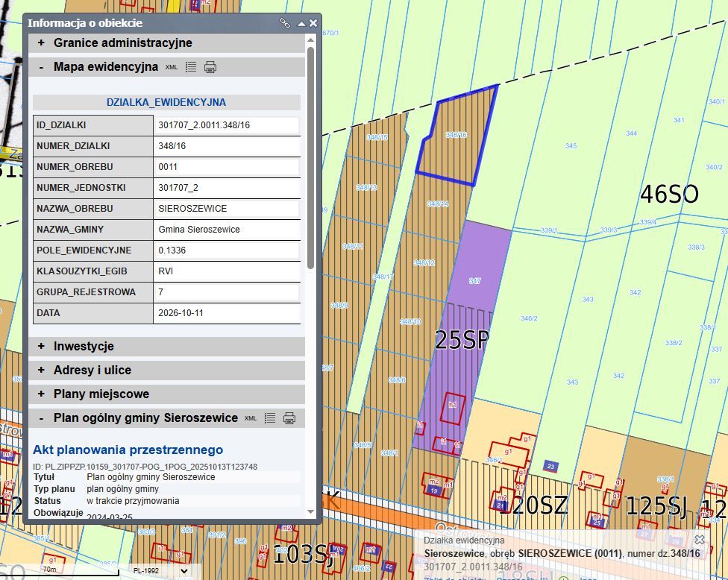The width and height of the screenshot is (728, 580).
Task: Open the PL-1992 coordinate system dropdown
Action: tap(160, 571)
